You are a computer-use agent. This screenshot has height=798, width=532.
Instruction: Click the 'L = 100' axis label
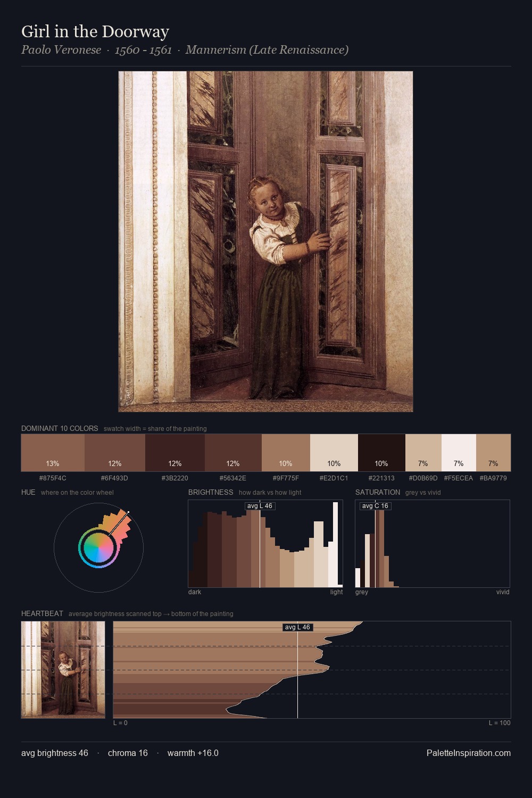click(x=500, y=722)
